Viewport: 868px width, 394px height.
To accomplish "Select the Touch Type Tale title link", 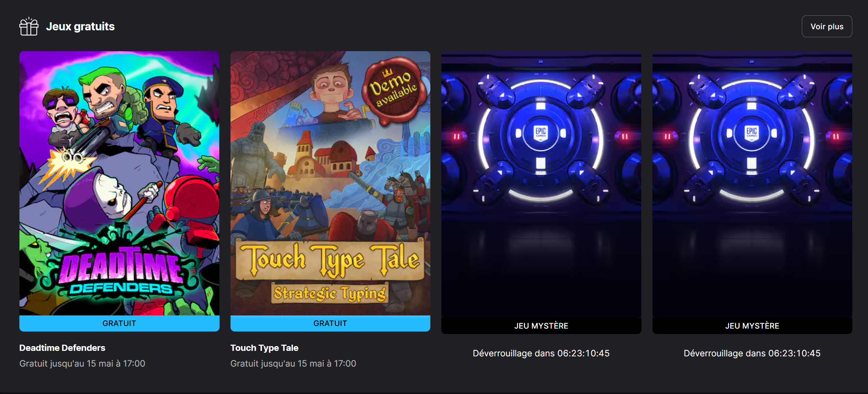I will pyautogui.click(x=264, y=348).
